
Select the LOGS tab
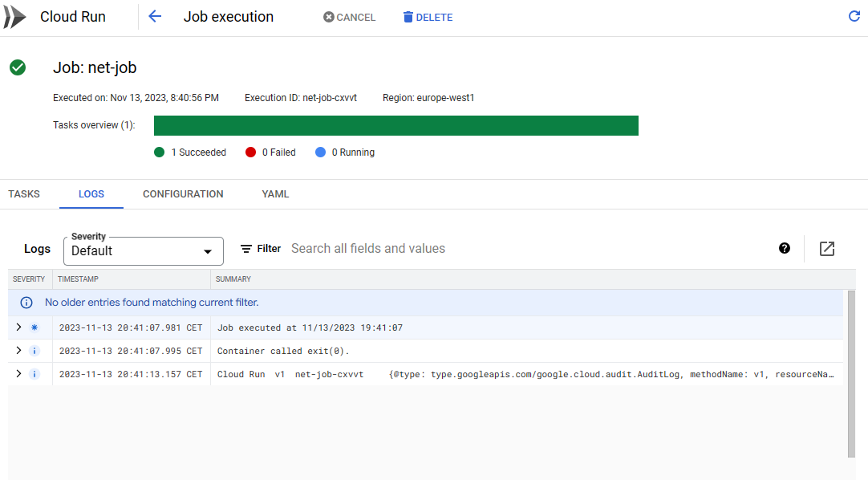click(x=91, y=194)
